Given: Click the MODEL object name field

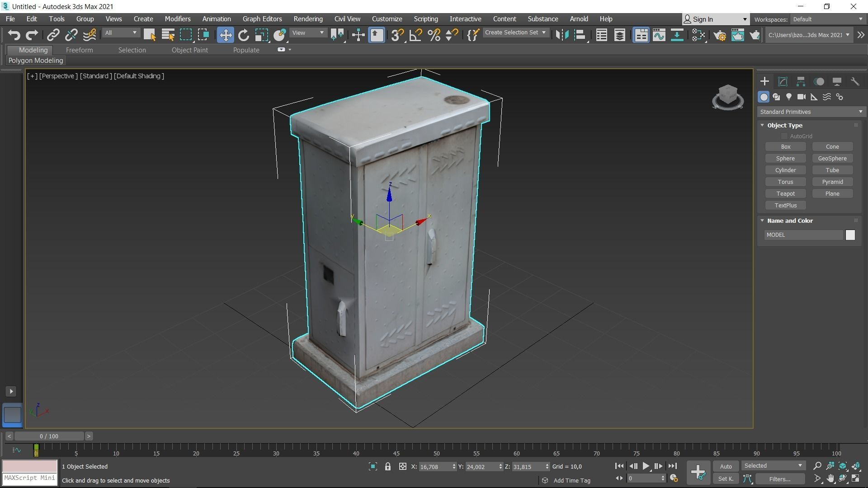Looking at the screenshot, I should tap(803, 235).
